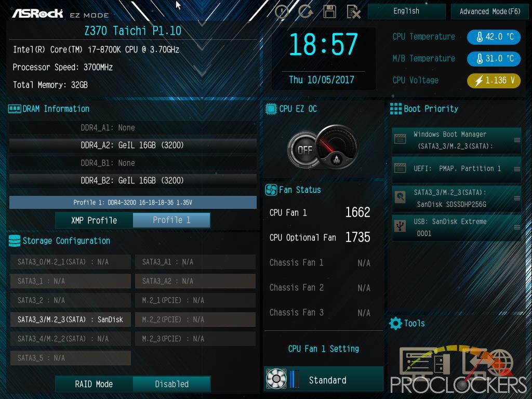Click reorder handle on Windows Boot Manager entry

[x=517, y=140]
